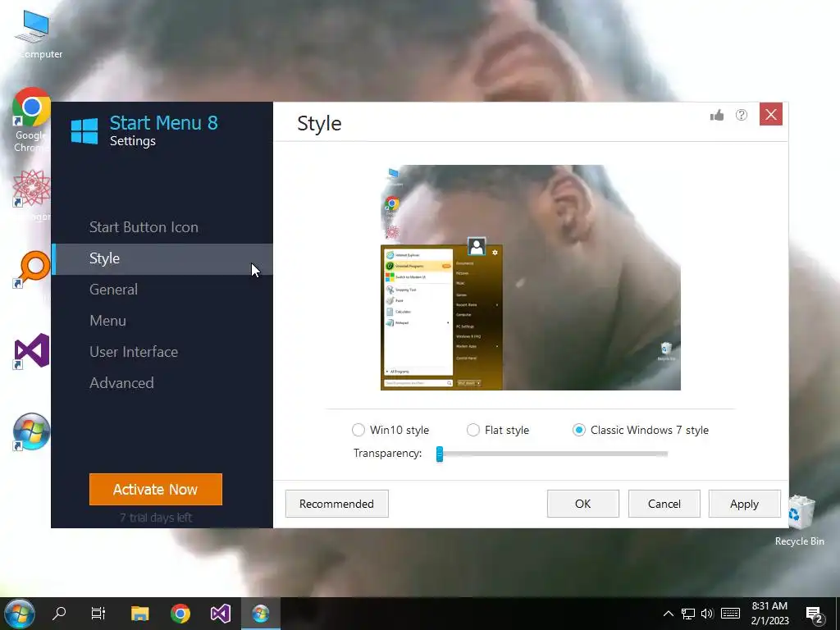Screen dimensions: 840x630
Task: Select the Style section in the sidebar
Action: pos(162,258)
